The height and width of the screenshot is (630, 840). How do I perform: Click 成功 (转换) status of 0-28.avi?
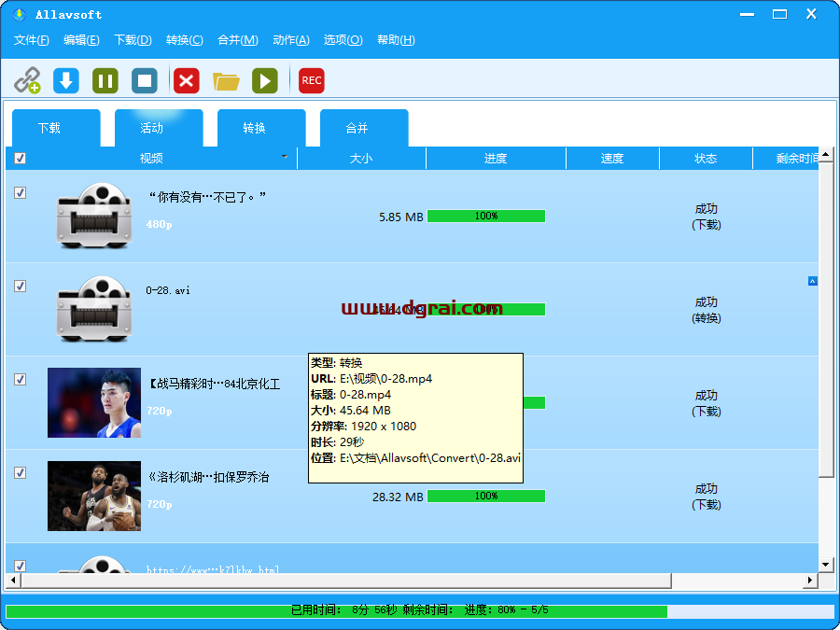pos(707,310)
